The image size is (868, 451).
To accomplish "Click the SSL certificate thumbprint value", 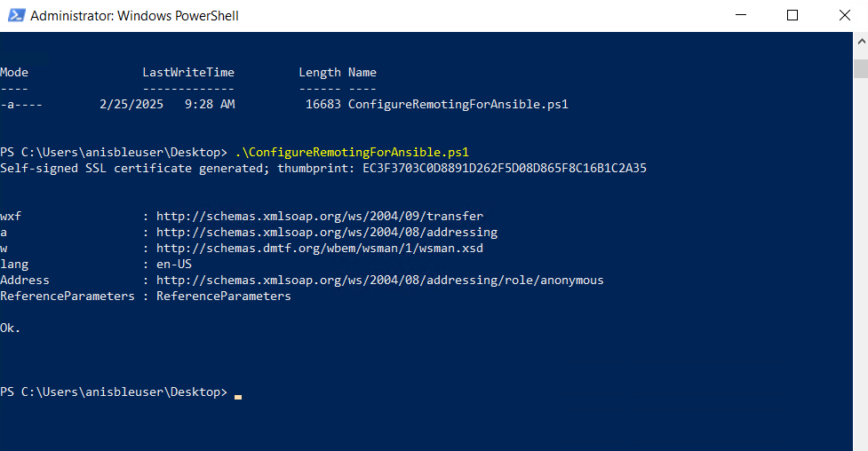I will tap(505, 168).
